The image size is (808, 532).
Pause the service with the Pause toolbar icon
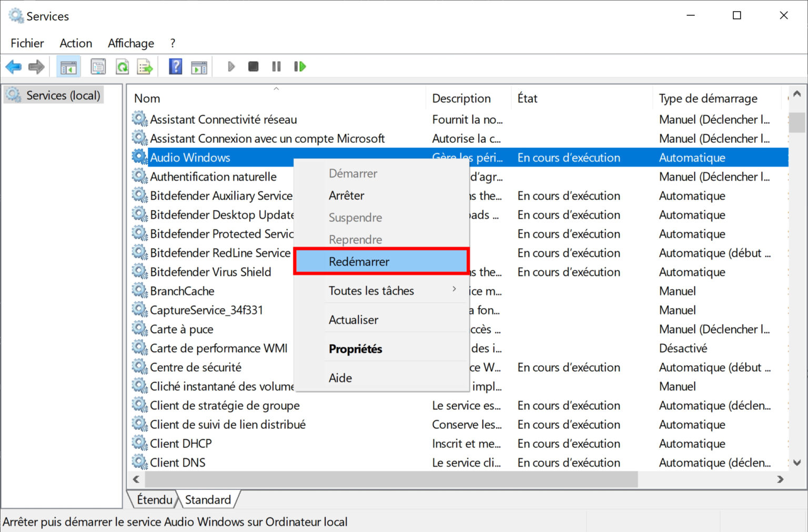point(276,66)
